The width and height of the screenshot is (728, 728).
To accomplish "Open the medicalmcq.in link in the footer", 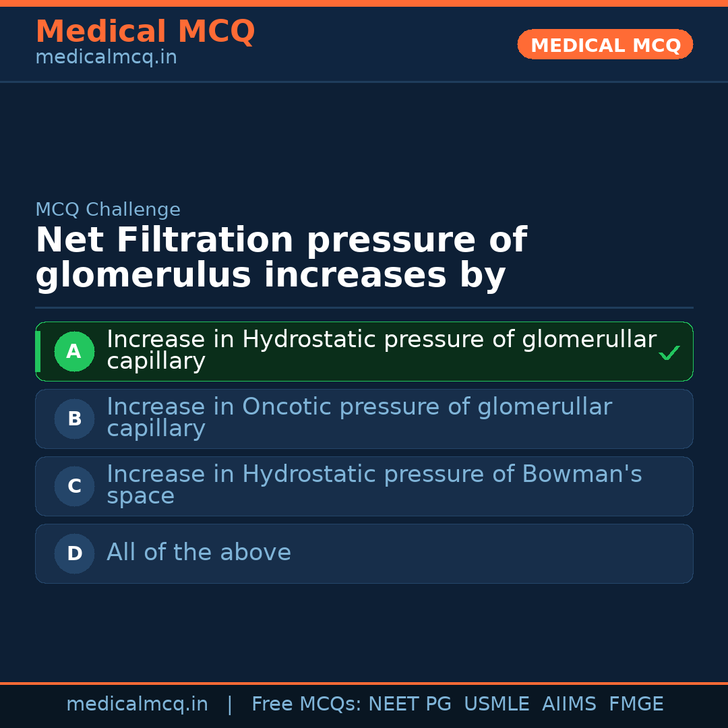I will (x=137, y=704).
